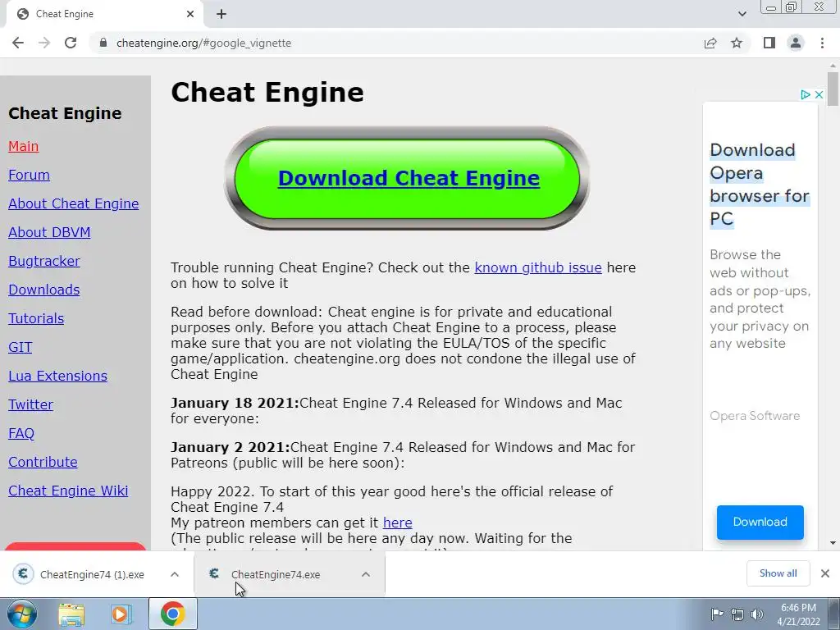
Task: Open the Contribute link
Action: coord(43,462)
